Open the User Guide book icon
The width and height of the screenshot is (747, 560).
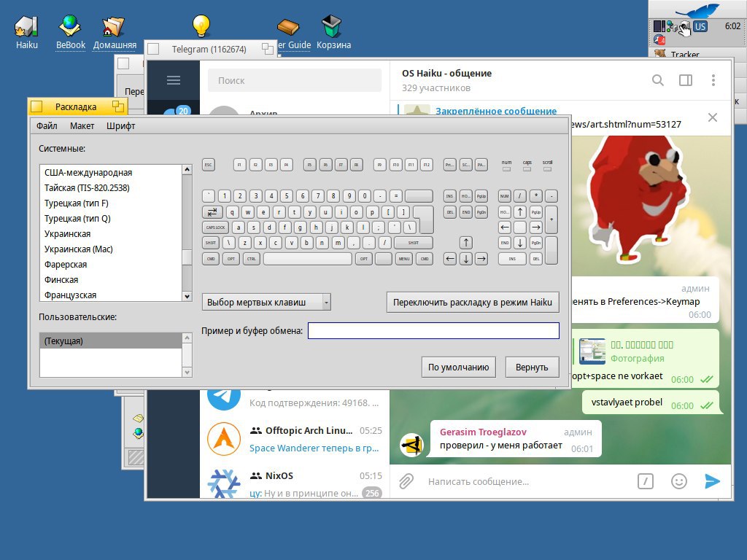point(288,27)
